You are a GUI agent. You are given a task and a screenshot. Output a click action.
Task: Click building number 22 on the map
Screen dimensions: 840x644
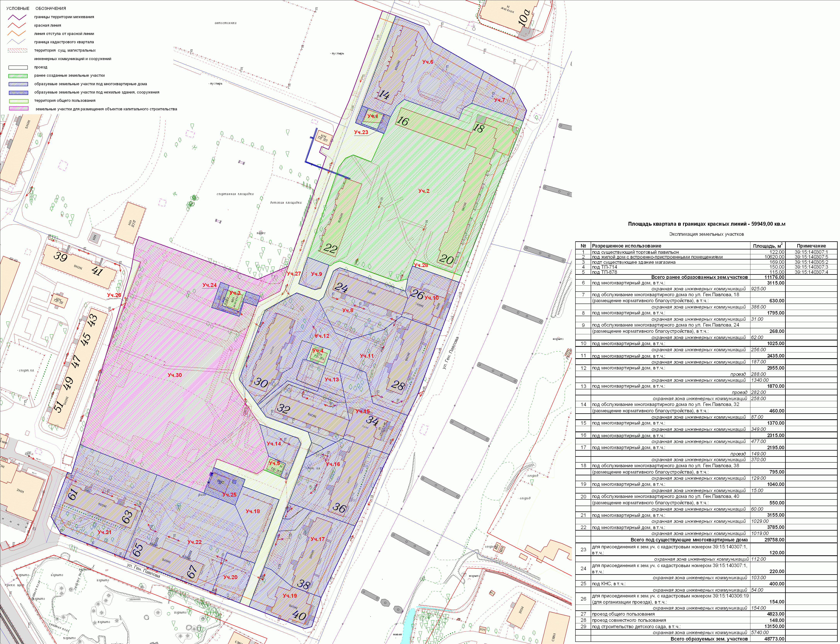330,249
